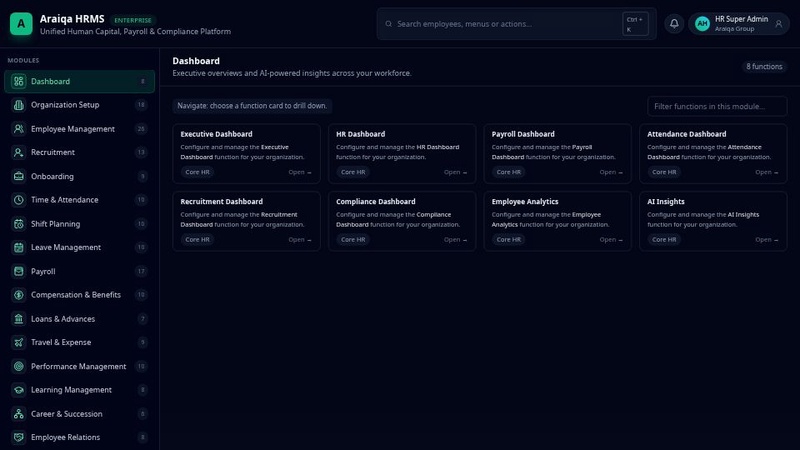The height and width of the screenshot is (450, 800).
Task: Select the Recruitment sidebar icon
Action: 19,152
